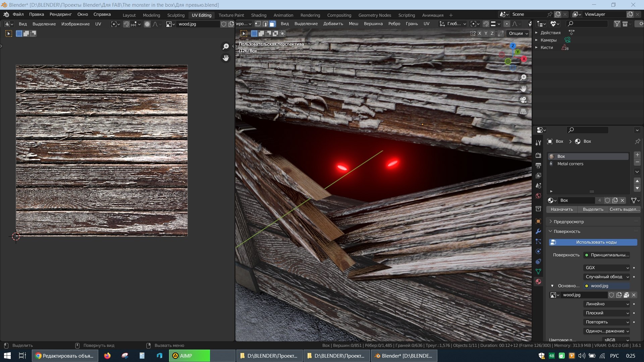Toggle proportional editing in 3D viewport header
Screen dimensions: 644x362
pos(506,24)
